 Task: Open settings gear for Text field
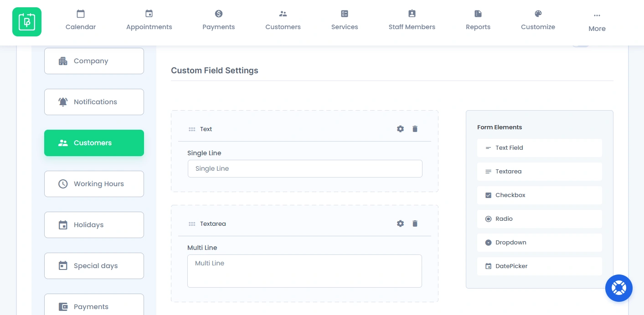(x=400, y=129)
